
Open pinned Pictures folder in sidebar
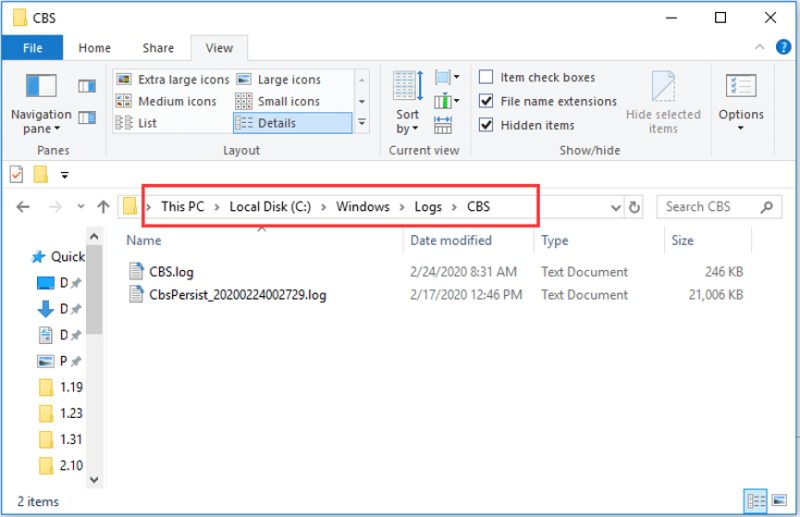click(x=59, y=361)
